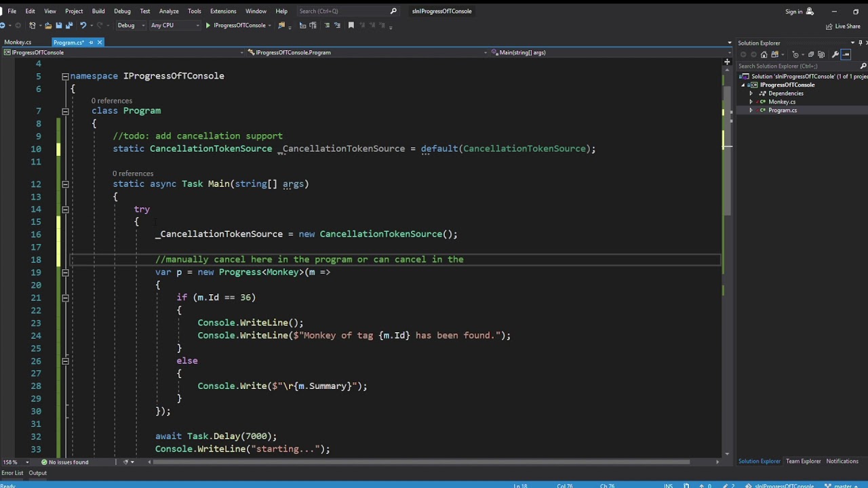868x488 pixels.
Task: Click the Live Share button label
Action: [x=848, y=26]
